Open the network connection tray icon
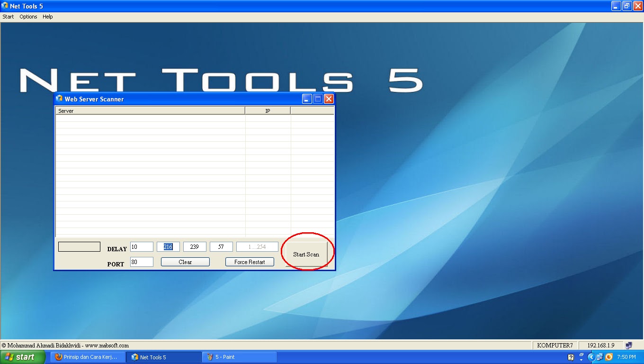Viewport: 644px width, 364px height. coord(599,357)
